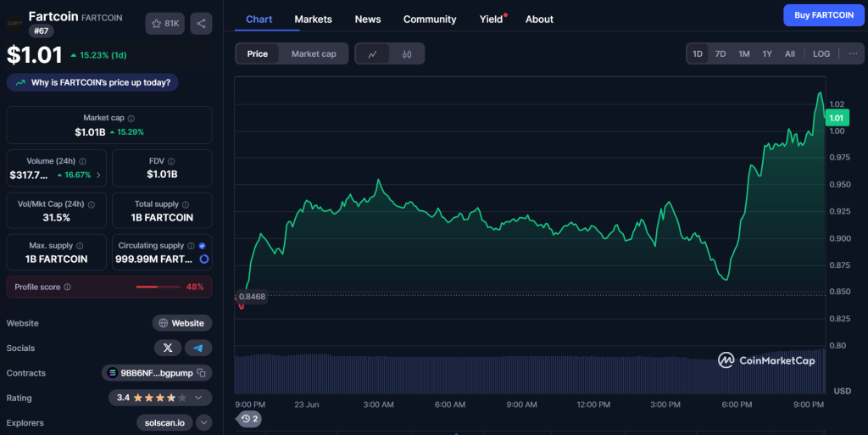Screen dimensions: 868x435
Task: Toggle LOG scale on chart
Action: (821, 53)
